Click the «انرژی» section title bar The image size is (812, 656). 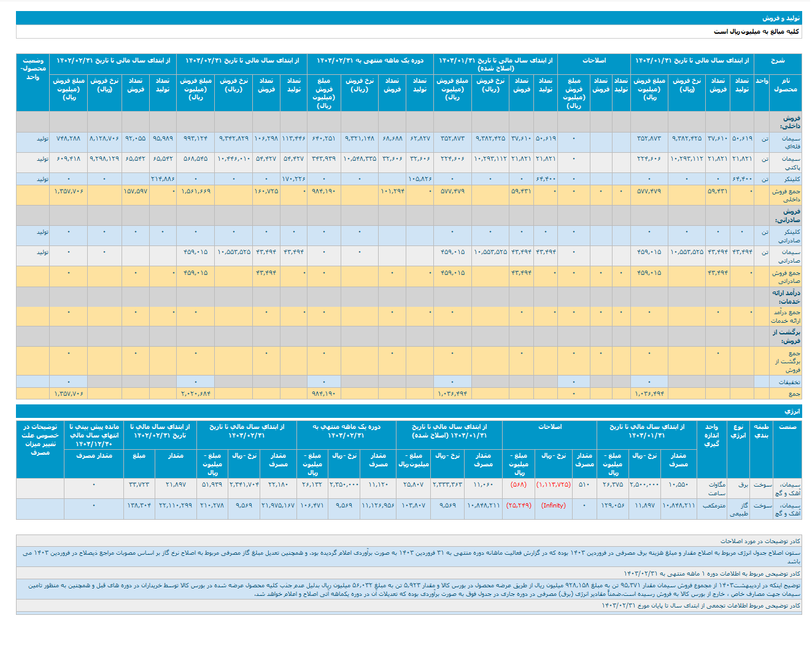pos(792,411)
